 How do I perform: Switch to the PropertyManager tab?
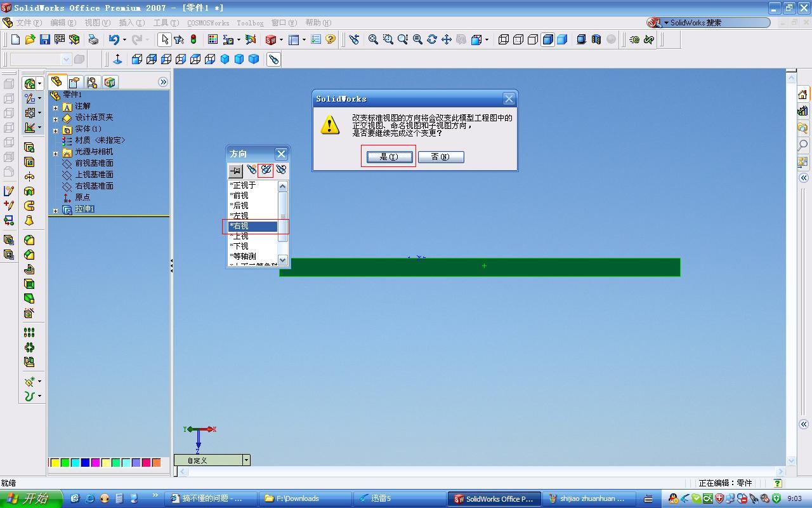74,82
